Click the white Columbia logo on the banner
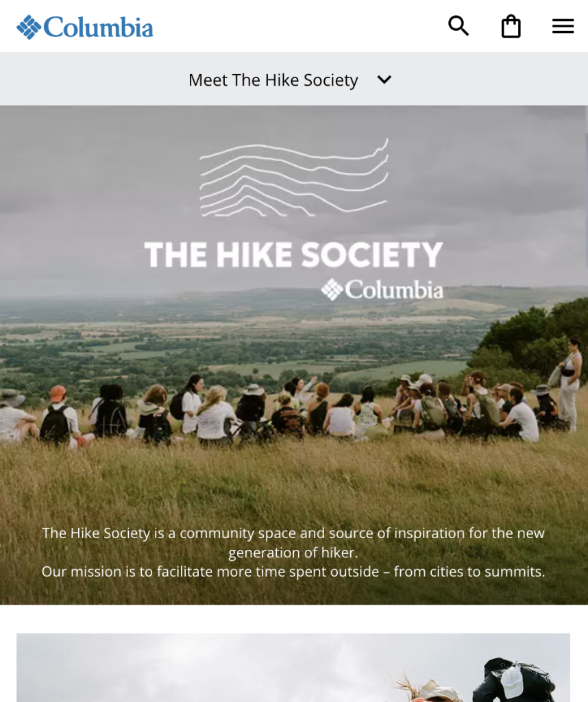This screenshot has width=588, height=702. coord(382,290)
